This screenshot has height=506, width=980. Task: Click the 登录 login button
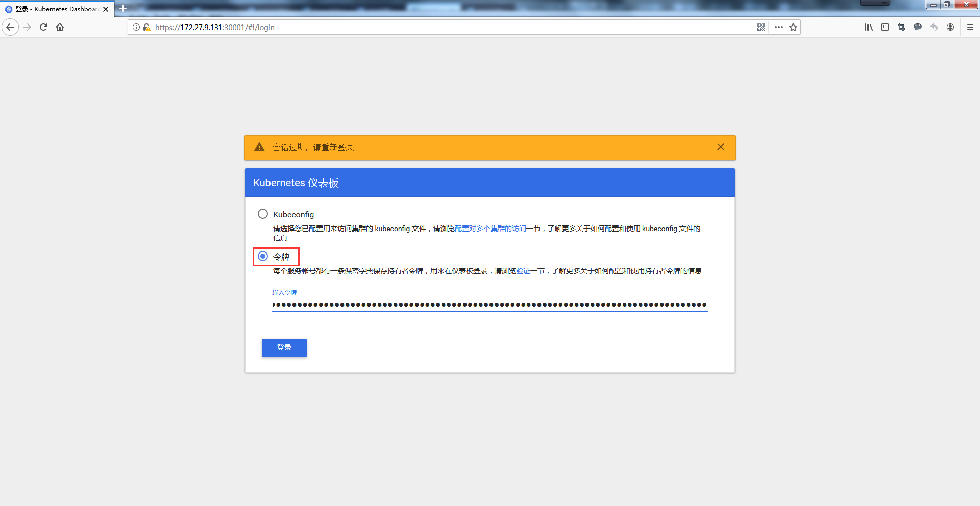(x=284, y=347)
